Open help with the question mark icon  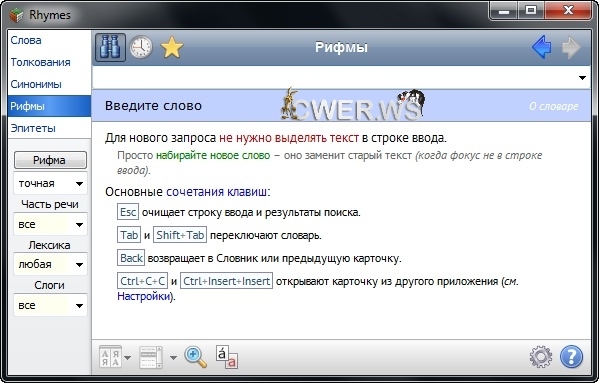tap(571, 357)
